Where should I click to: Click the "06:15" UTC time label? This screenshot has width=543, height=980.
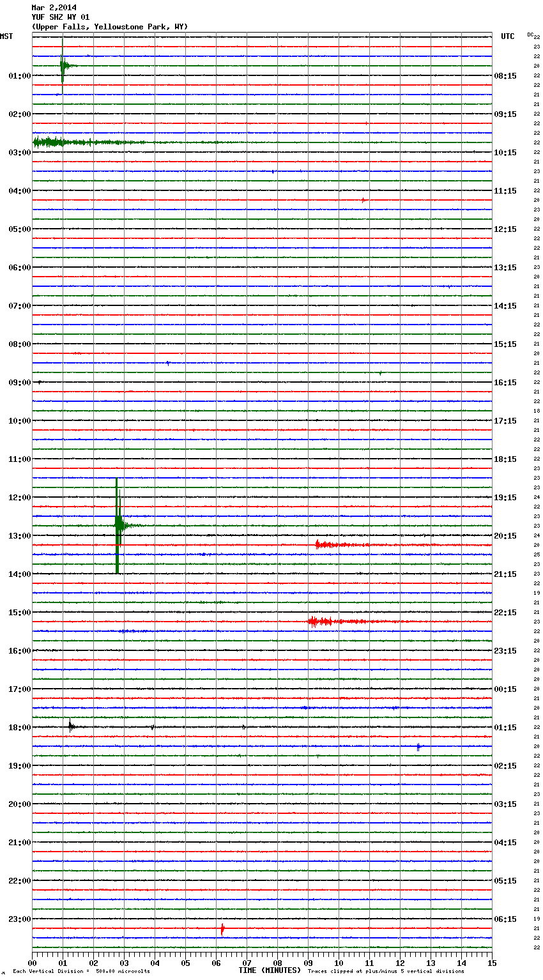[505, 919]
